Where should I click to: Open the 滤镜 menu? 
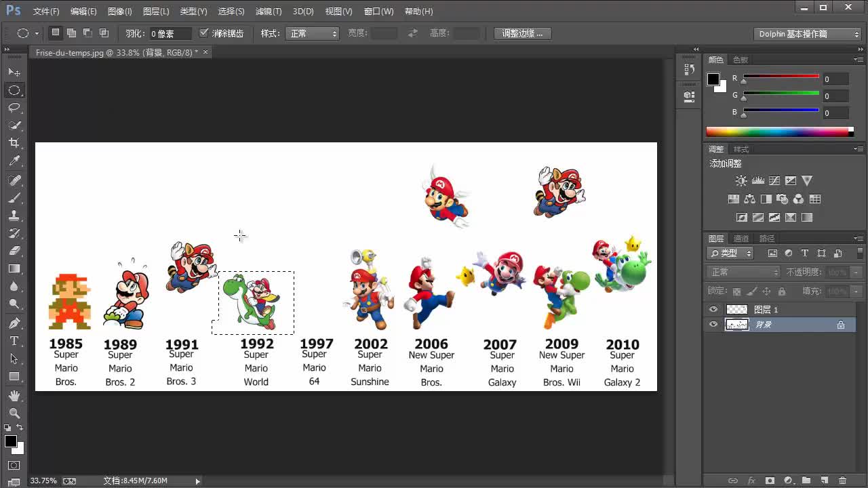pos(268,11)
